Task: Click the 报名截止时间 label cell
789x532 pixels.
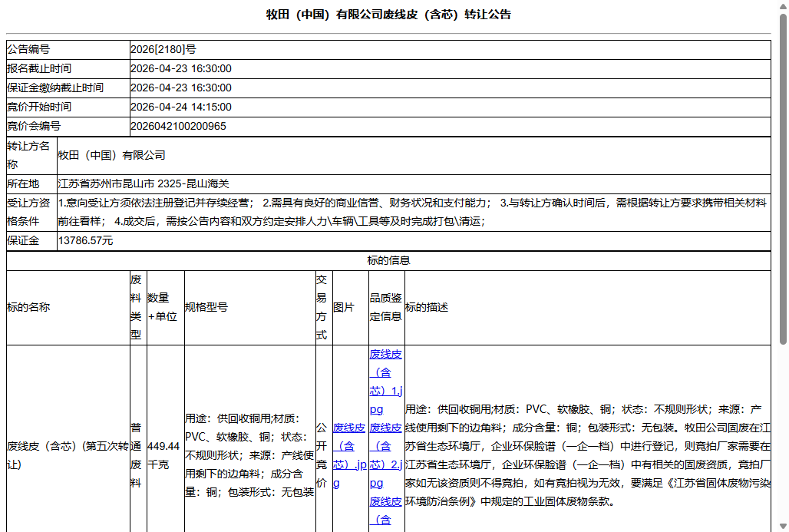Action: coord(68,68)
